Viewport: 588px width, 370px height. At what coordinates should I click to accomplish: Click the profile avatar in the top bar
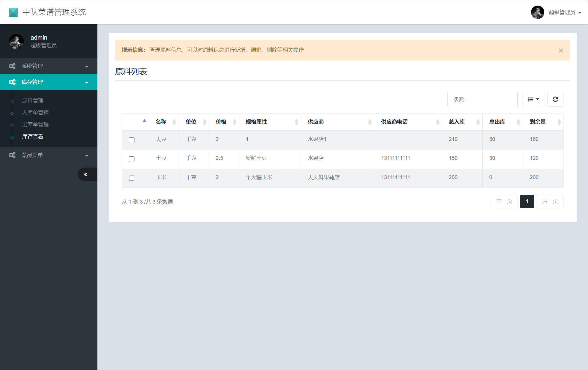coord(538,12)
